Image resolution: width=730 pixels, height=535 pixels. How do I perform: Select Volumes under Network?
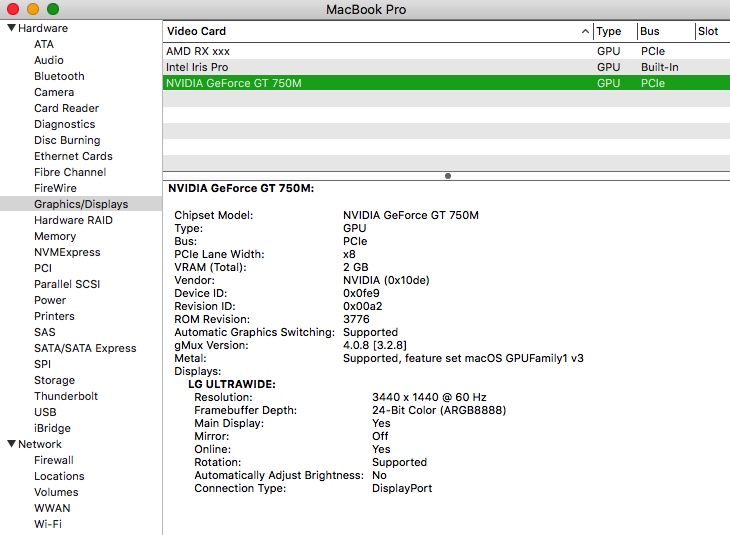point(56,492)
